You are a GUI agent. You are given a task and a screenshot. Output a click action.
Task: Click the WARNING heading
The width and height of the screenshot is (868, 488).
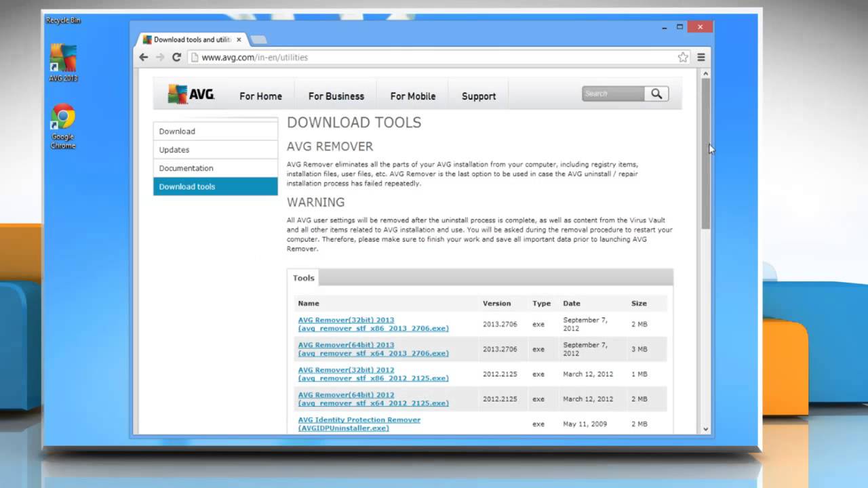coord(316,202)
